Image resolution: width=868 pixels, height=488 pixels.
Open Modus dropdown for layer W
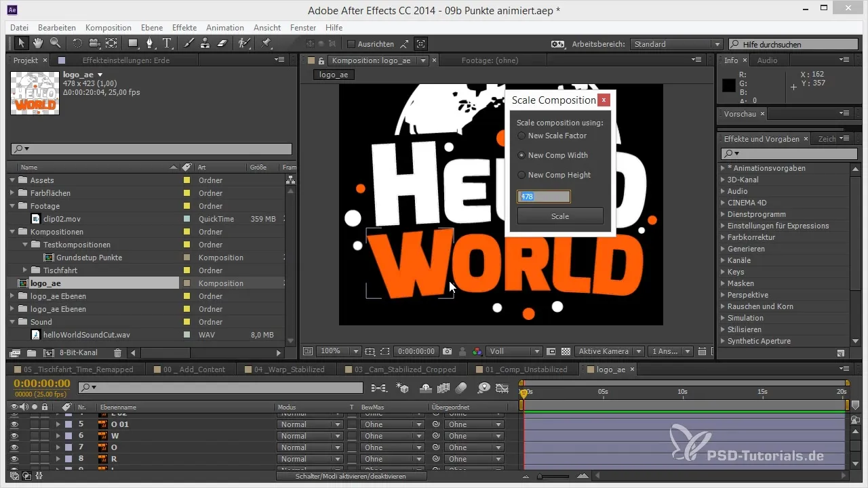coord(310,436)
